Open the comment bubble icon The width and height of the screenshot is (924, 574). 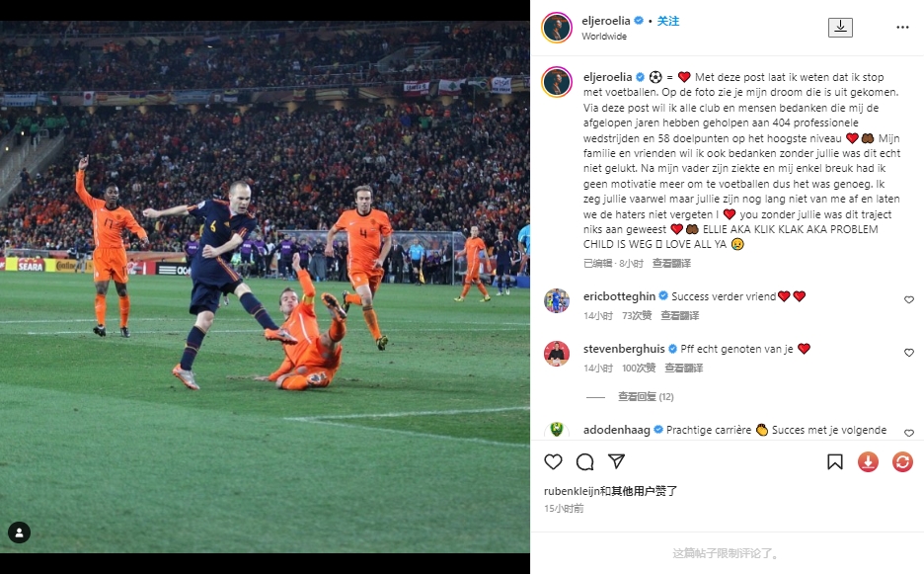584,462
